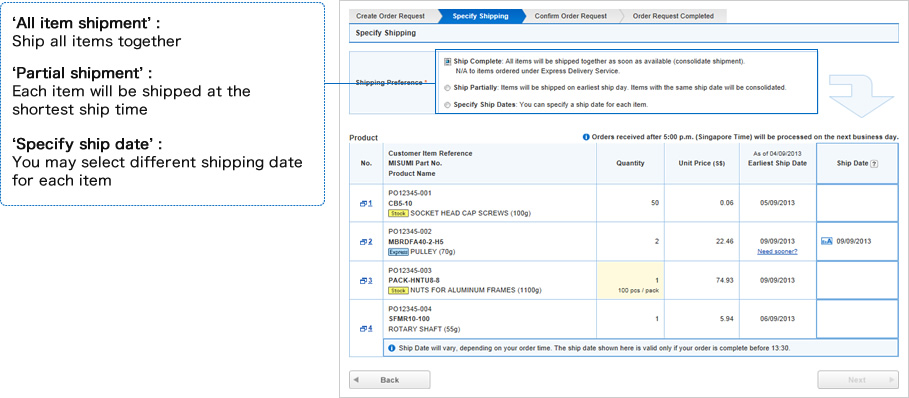Image resolution: width=909 pixels, height=398 pixels.
Task: Open the Confirm Order Request step tab
Action: pyautogui.click(x=570, y=16)
